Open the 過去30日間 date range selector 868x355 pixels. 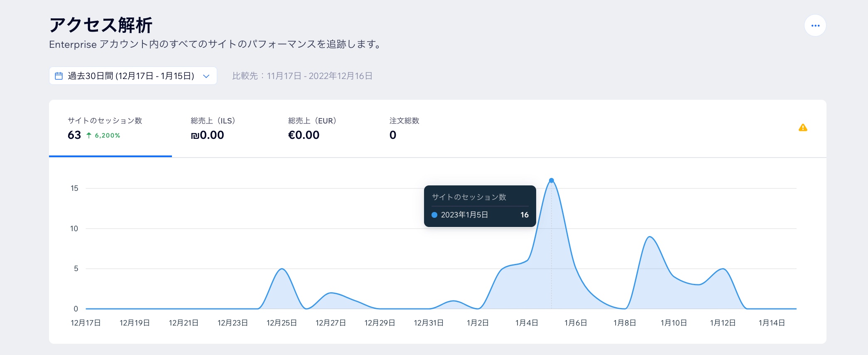pyautogui.click(x=133, y=76)
